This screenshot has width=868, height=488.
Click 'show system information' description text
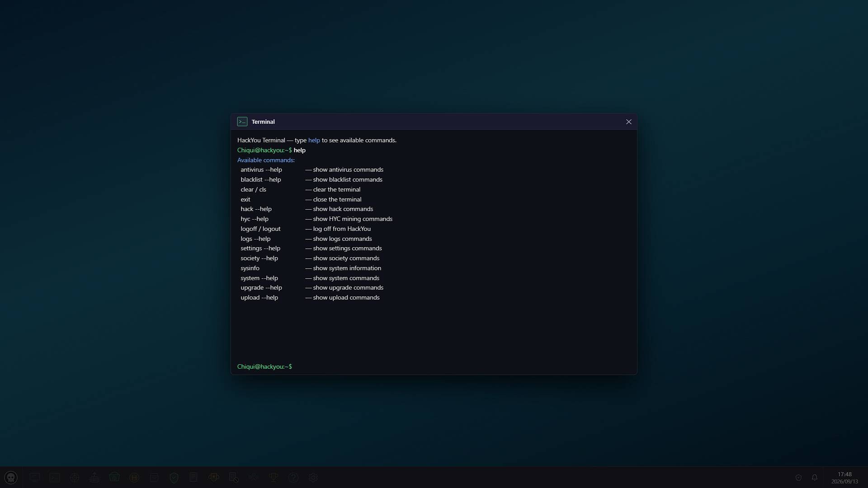(347, 268)
